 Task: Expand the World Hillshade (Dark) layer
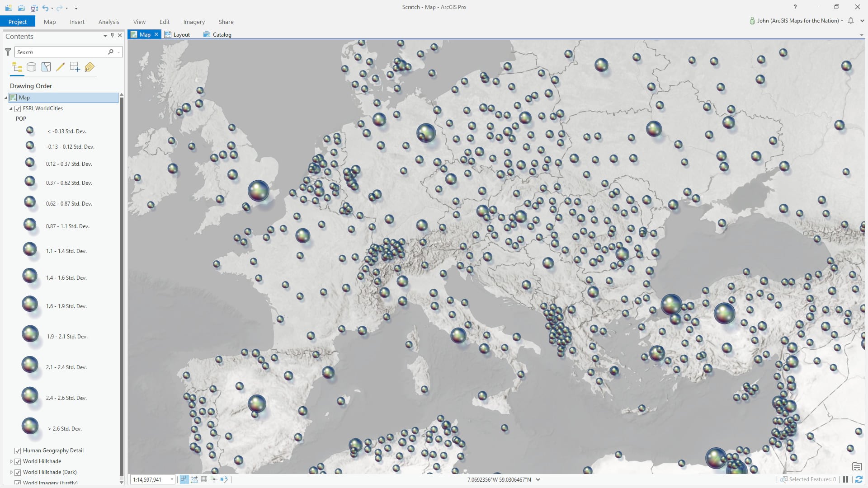[x=11, y=472]
